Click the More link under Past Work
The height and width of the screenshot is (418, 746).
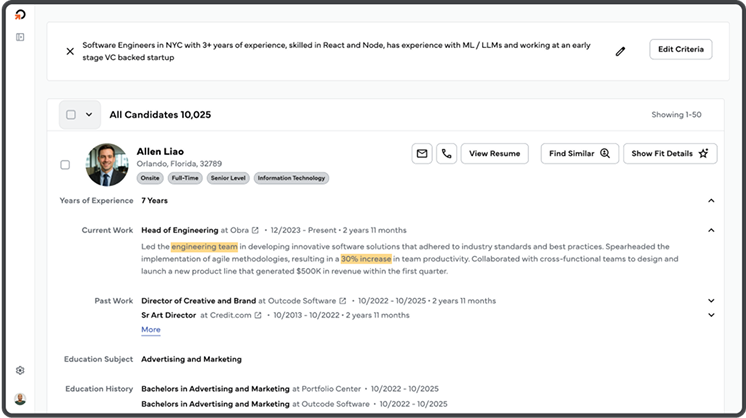click(x=150, y=329)
